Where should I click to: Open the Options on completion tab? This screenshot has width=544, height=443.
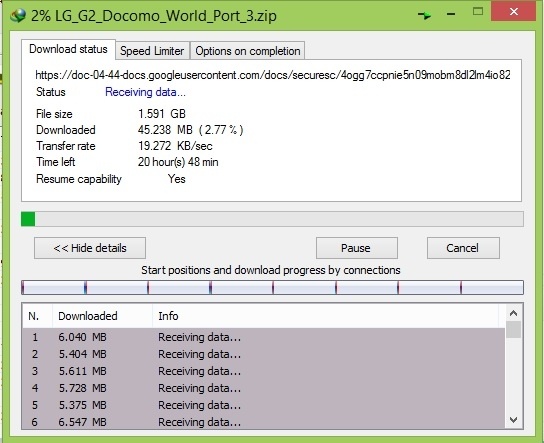[x=248, y=51]
